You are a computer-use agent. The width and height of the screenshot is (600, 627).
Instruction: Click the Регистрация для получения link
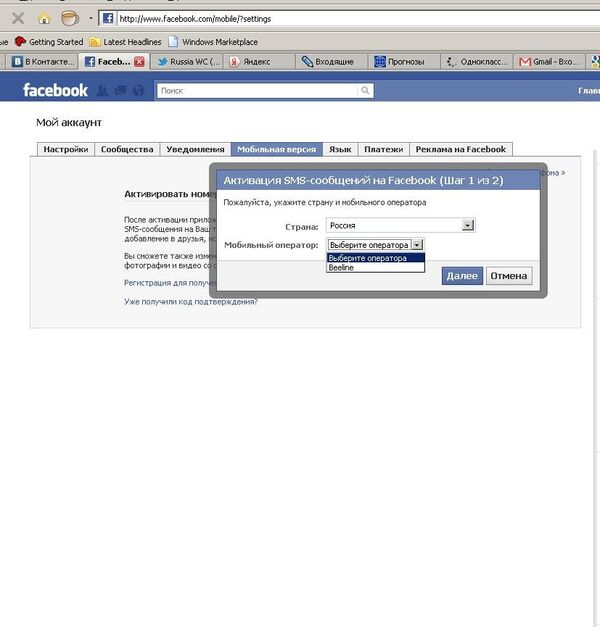[170, 283]
